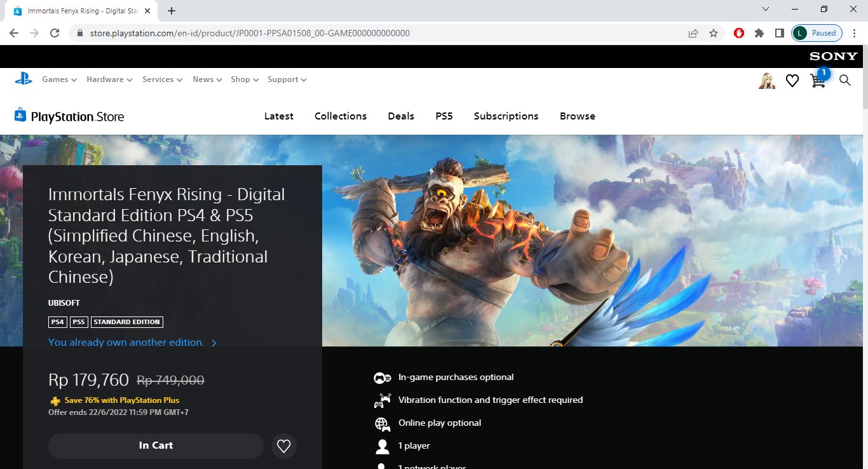Go to the Browse store tab
This screenshot has height=469, width=868.
(x=578, y=116)
